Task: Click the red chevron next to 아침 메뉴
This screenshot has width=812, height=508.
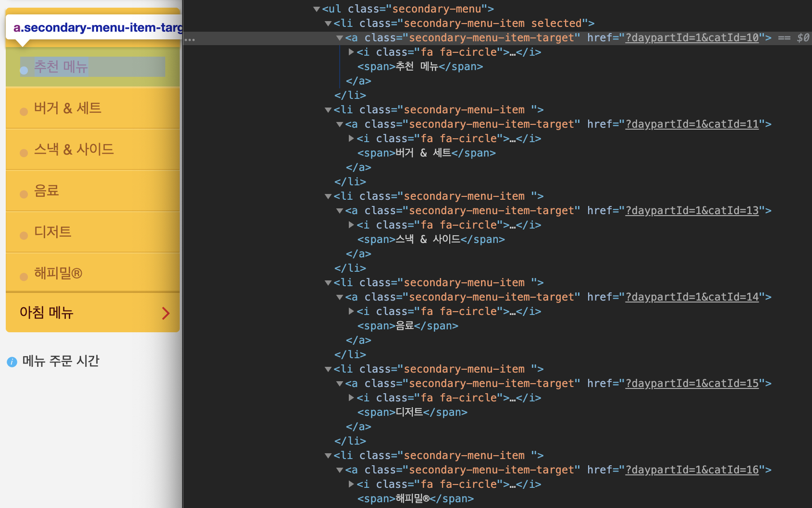Action: pyautogui.click(x=166, y=313)
